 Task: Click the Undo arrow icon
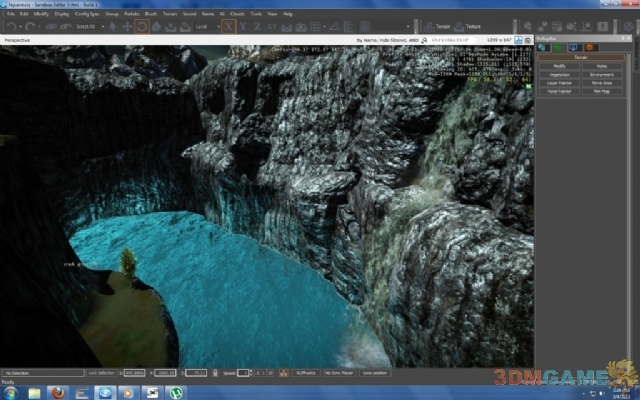pyautogui.click(x=11, y=27)
